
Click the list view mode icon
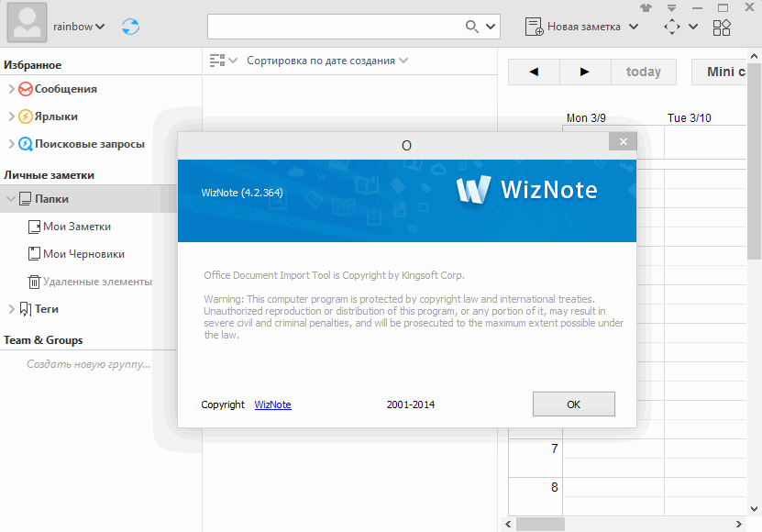(x=217, y=61)
